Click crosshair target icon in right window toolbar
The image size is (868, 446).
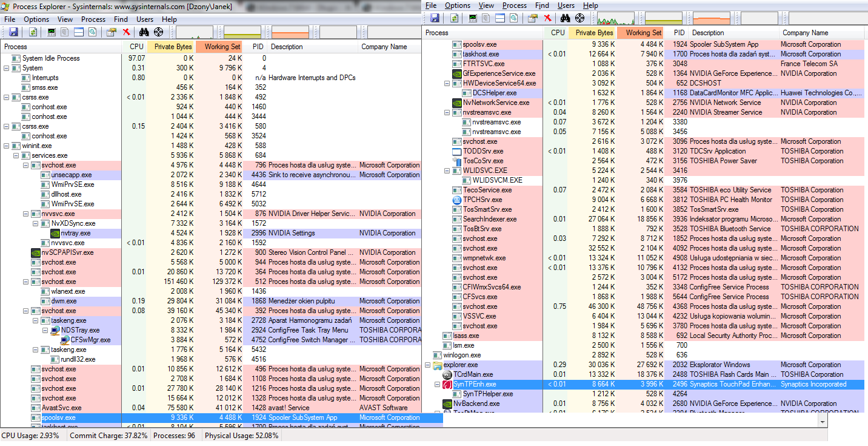580,18
